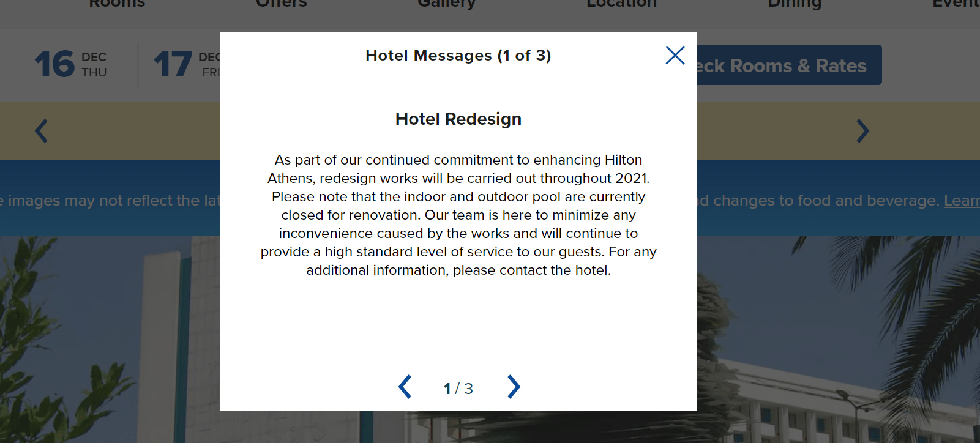Screen dimensions: 980x443
Task: Click the Learn more link in the notice banner
Action: tap(965, 200)
